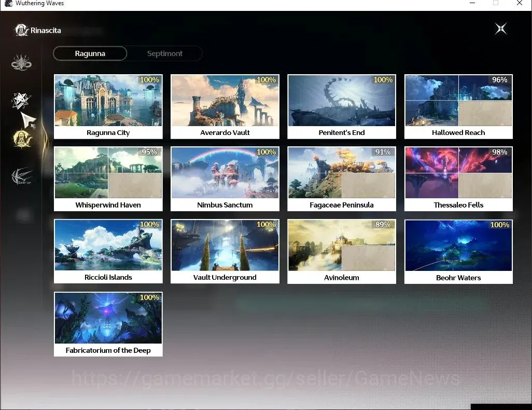Open the Whisperwind Haven area card
532x410 pixels.
(108, 179)
